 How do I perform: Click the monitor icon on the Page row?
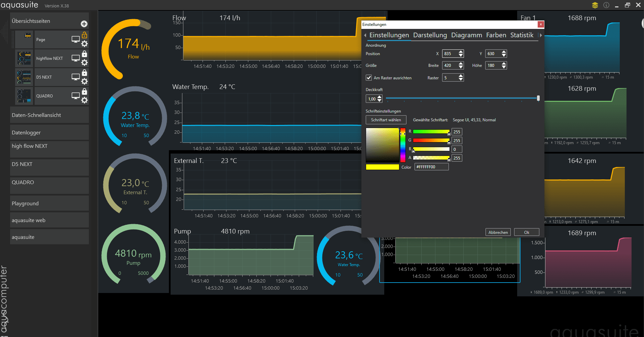[x=76, y=39]
